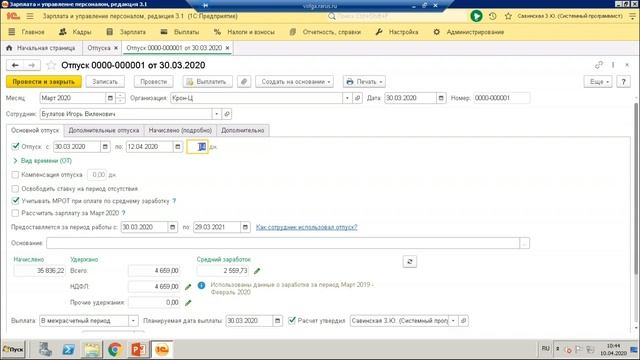Open employee Булатов record icon
This screenshot has height=360, width=640.
click(227, 114)
